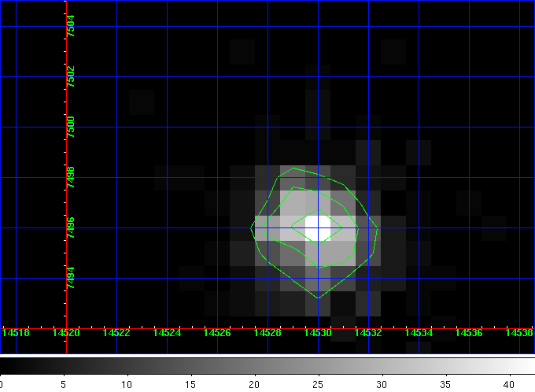
Task: Click the colorbar value 40
Action: click(509, 385)
